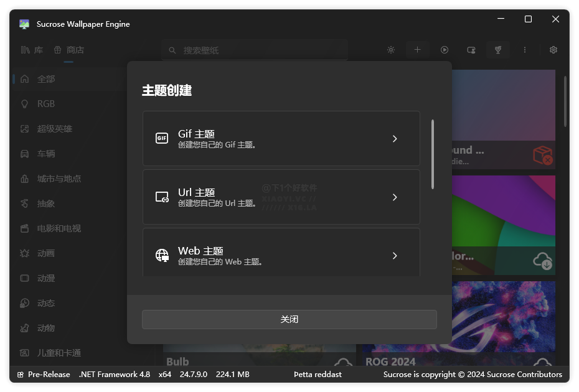Toggle the light/dark theme sun icon

click(391, 50)
